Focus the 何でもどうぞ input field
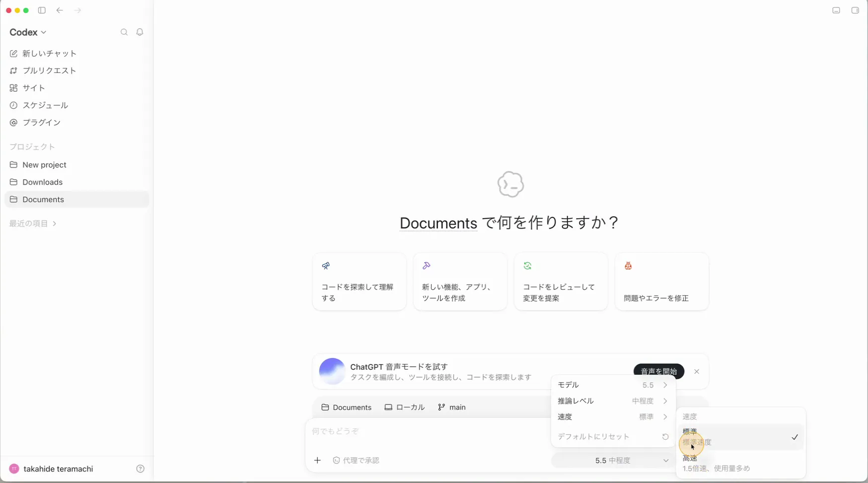This screenshot has height=483, width=868. click(427, 431)
